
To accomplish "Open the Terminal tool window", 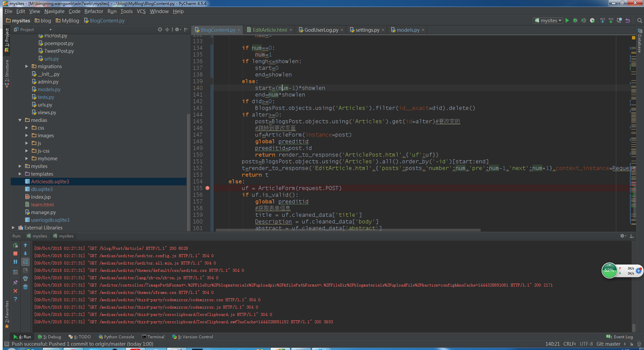I will [x=153, y=337].
